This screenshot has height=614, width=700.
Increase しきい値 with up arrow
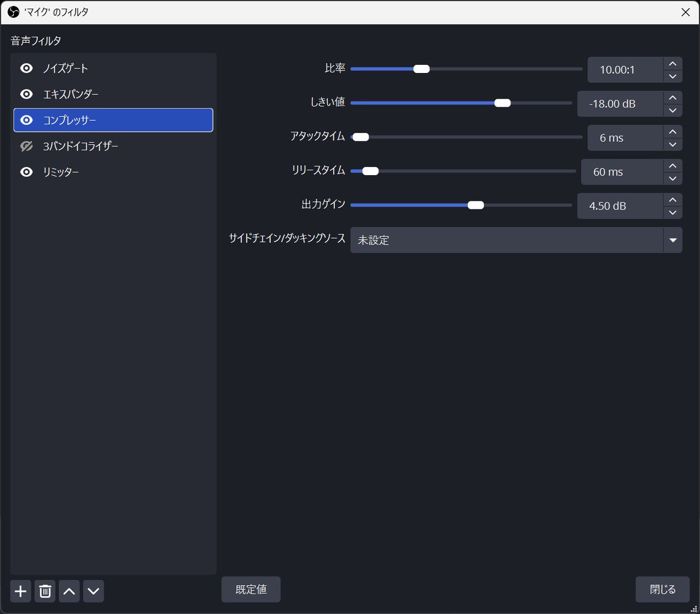(673, 97)
